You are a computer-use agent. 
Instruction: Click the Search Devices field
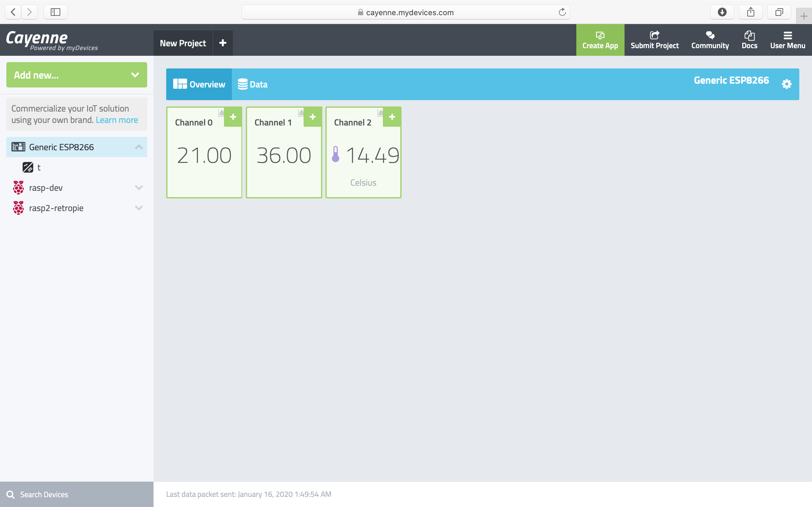click(77, 494)
